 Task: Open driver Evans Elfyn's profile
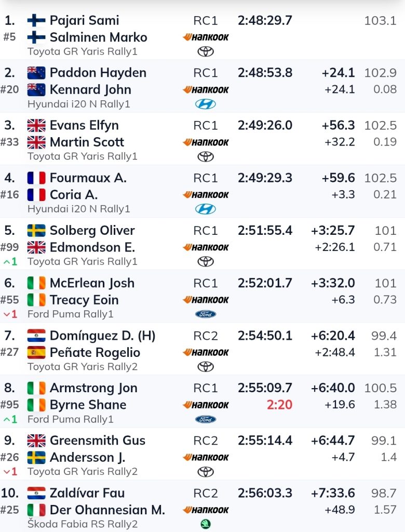[x=84, y=125]
